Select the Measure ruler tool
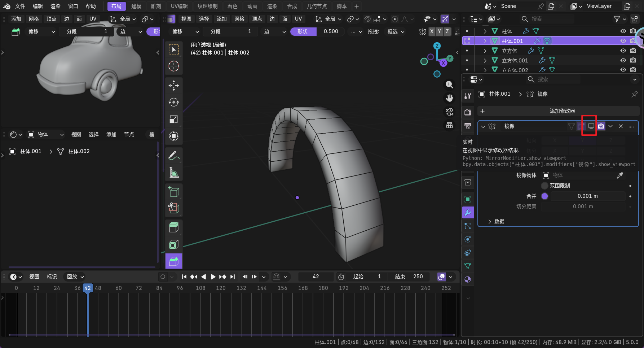The width and height of the screenshot is (644, 348). coord(174,173)
